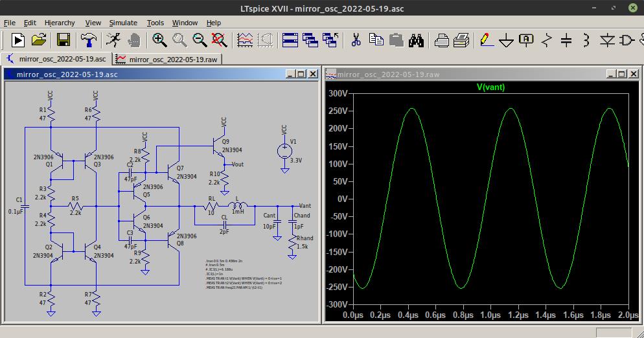Screen dimensions: 644x338
Task: Select the Copy tool icon
Action: pyautogui.click(x=376, y=40)
